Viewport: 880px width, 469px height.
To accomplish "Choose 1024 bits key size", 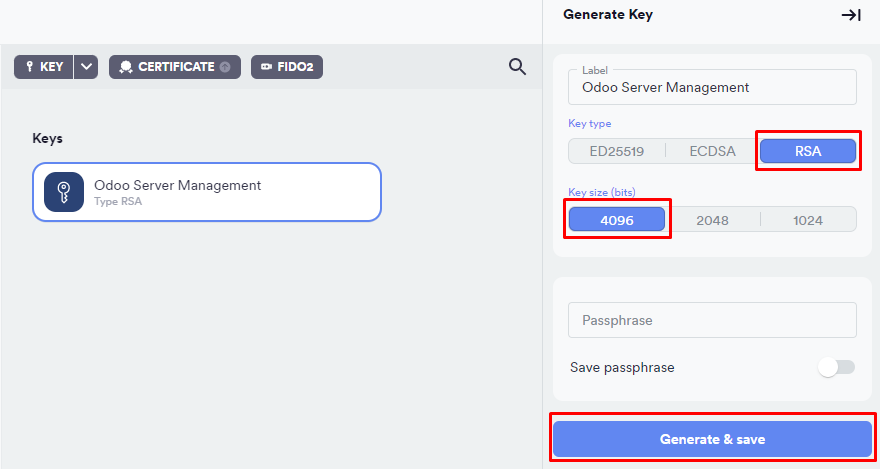I will pyautogui.click(x=807, y=219).
